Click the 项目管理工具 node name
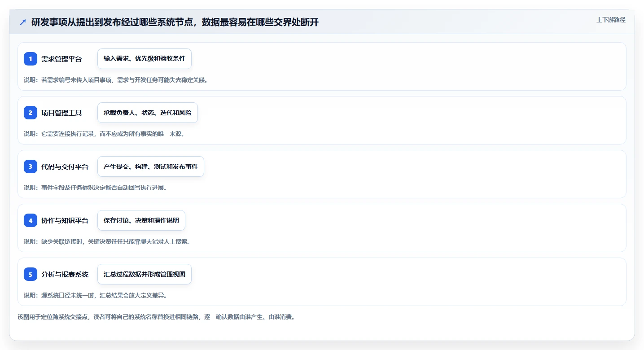Screen dimensions: 644x350 coord(61,113)
